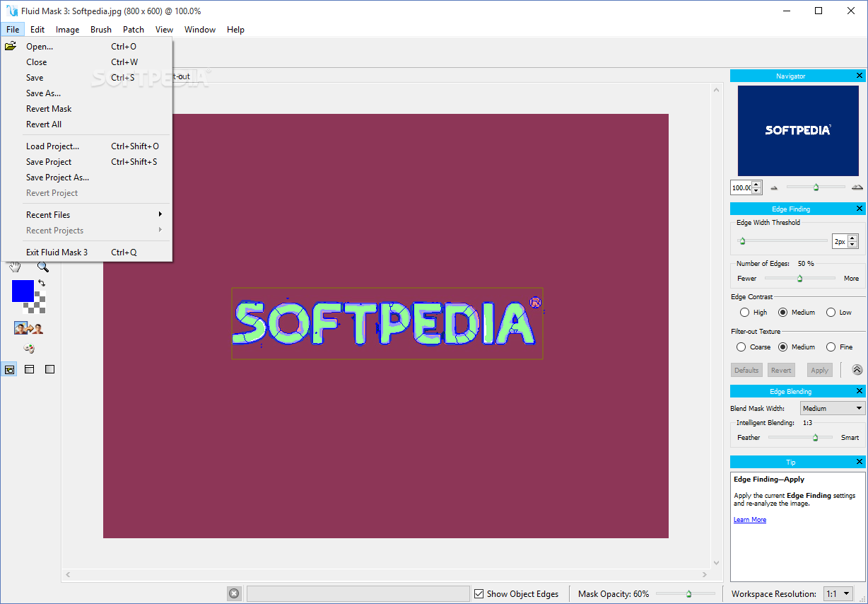Select Coarse filter-out texture
The image size is (868, 604).
coord(741,347)
